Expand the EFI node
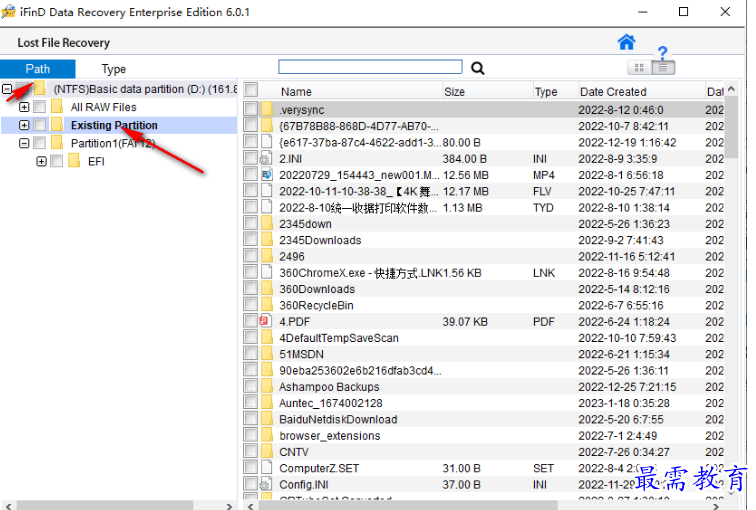The image size is (756, 510). pyautogui.click(x=41, y=161)
